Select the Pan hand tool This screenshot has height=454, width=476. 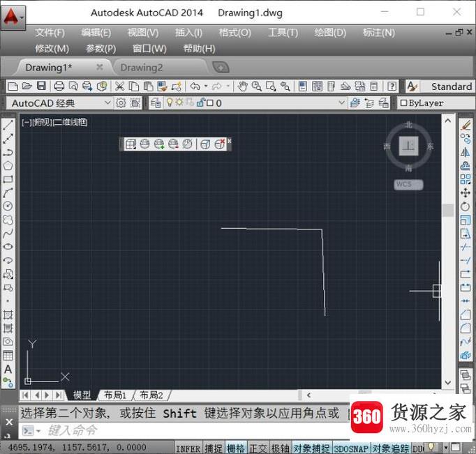tap(242, 86)
